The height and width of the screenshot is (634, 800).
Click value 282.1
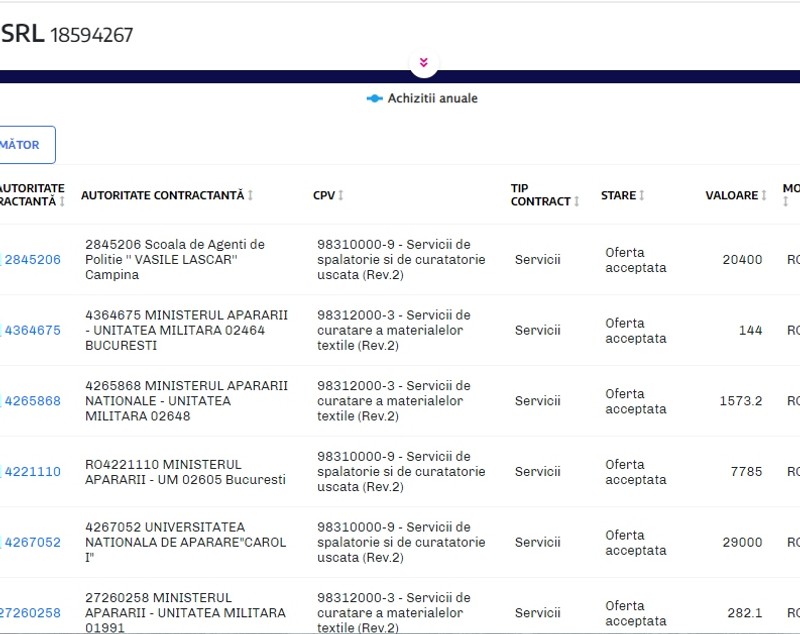click(745, 613)
